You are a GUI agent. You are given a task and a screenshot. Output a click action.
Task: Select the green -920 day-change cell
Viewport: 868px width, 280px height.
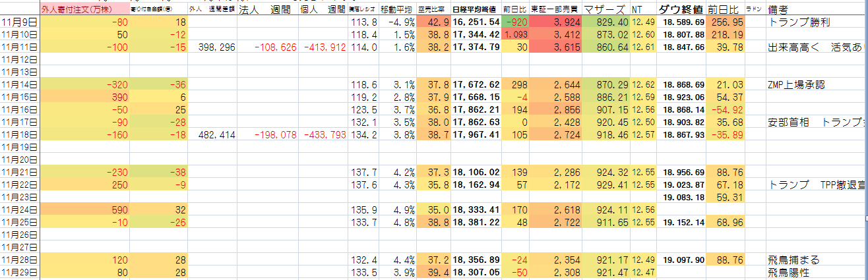pyautogui.click(x=515, y=22)
